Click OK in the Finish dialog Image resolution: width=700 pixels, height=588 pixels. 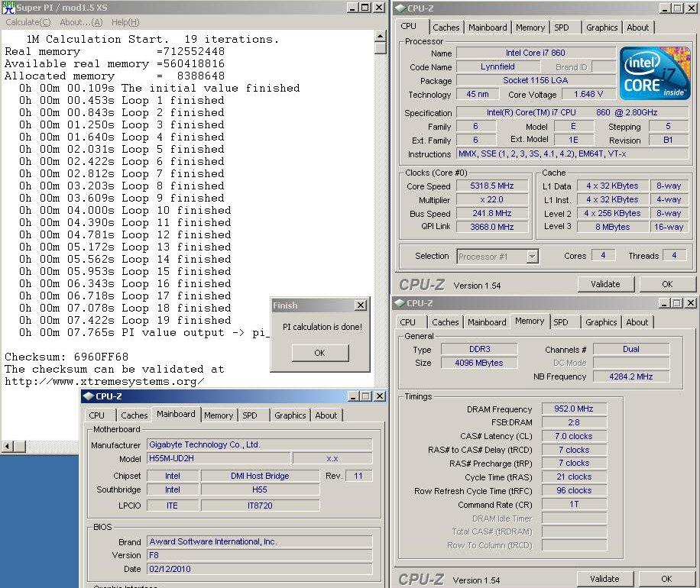(319, 353)
